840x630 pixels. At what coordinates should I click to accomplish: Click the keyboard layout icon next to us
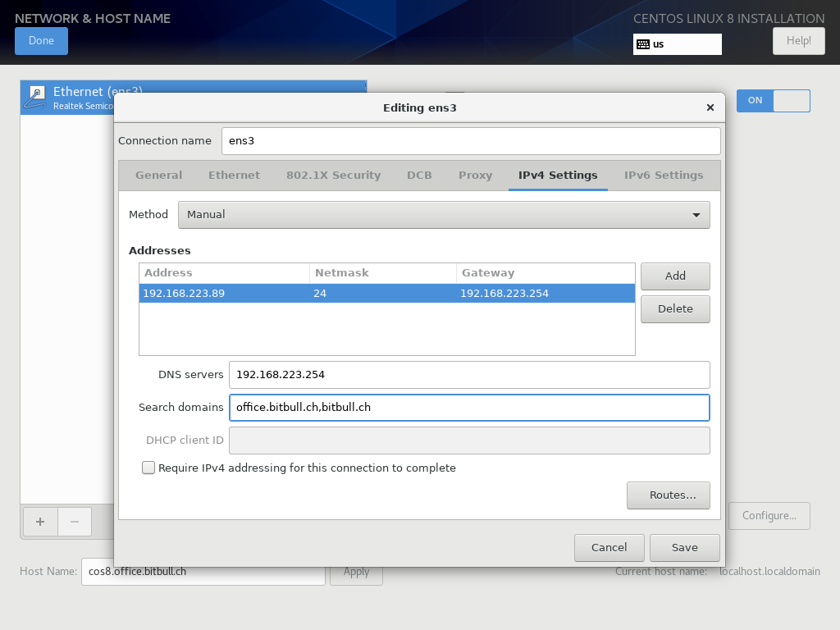pyautogui.click(x=643, y=44)
